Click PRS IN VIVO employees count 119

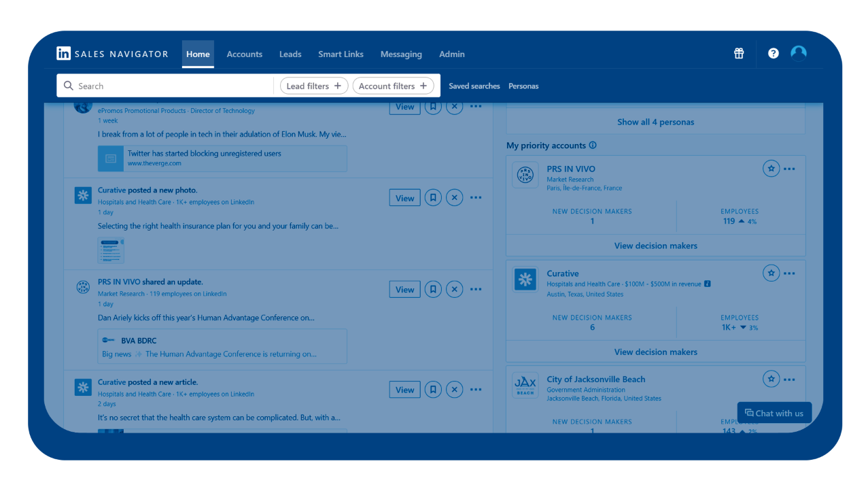click(x=729, y=221)
